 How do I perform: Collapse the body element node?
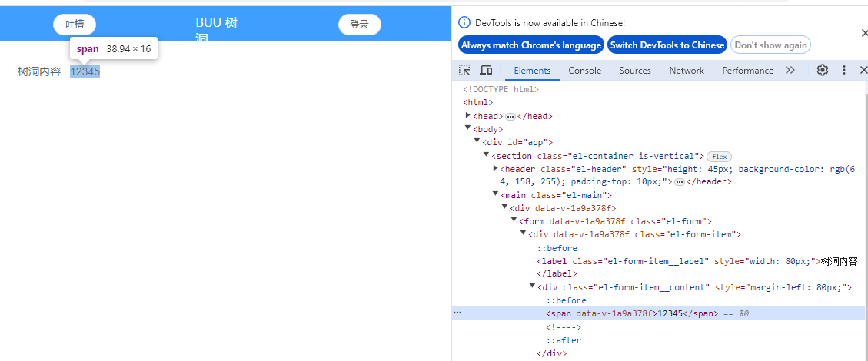[468, 128]
